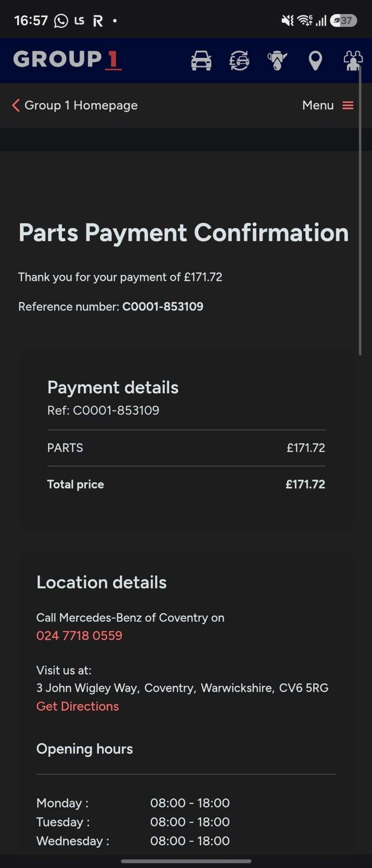Image resolution: width=372 pixels, height=868 pixels.
Task: Open the sell your car icon
Action: pyautogui.click(x=239, y=61)
